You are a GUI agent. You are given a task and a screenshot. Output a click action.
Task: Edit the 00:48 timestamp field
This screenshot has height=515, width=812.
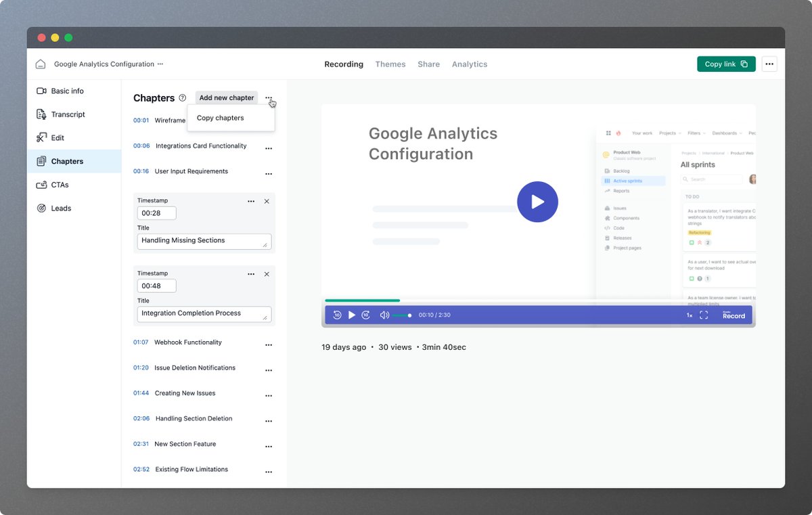(x=156, y=286)
